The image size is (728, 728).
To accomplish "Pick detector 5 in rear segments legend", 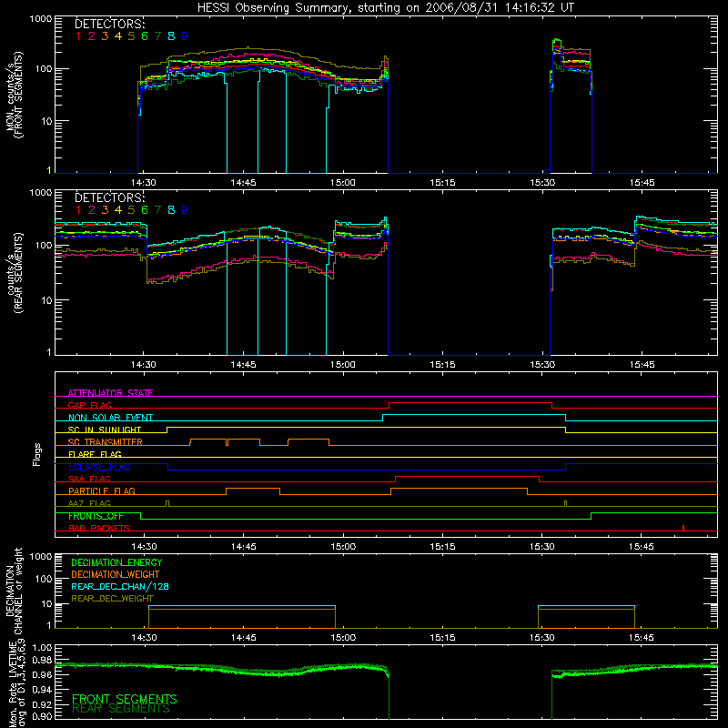I will pos(131,210).
